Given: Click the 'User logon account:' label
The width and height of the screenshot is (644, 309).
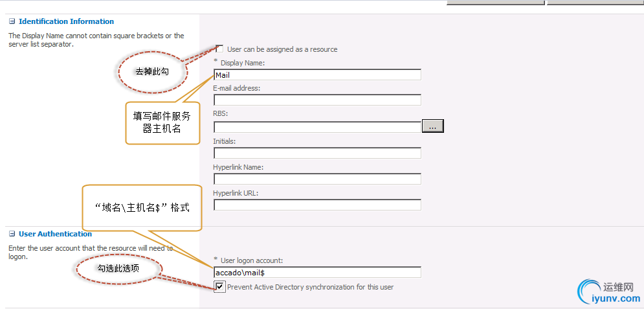Looking at the screenshot, I should pos(252,260).
